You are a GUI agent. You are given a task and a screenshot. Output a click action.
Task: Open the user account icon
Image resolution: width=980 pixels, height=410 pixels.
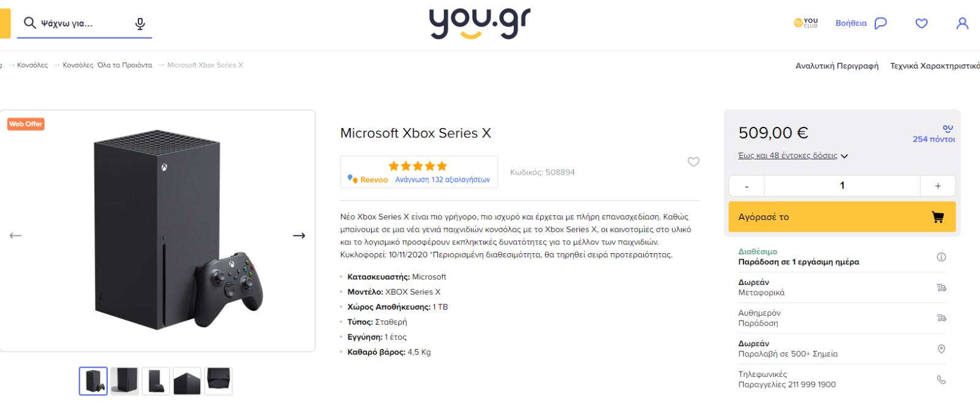962,23
